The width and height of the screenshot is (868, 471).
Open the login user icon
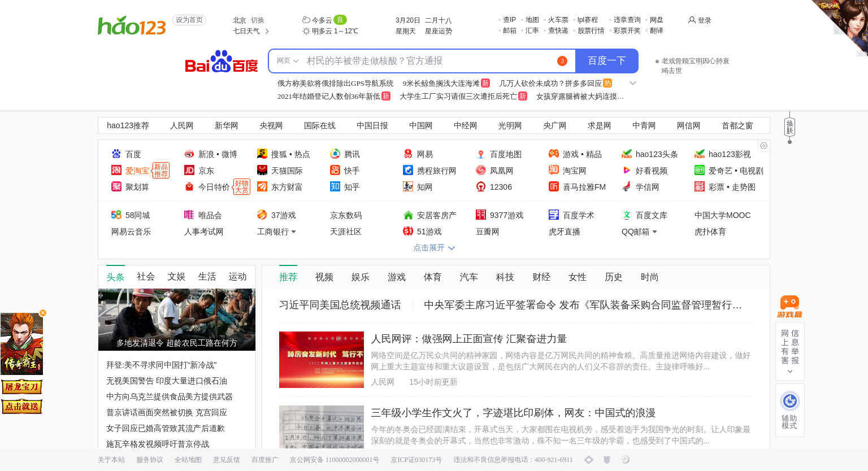click(x=692, y=20)
